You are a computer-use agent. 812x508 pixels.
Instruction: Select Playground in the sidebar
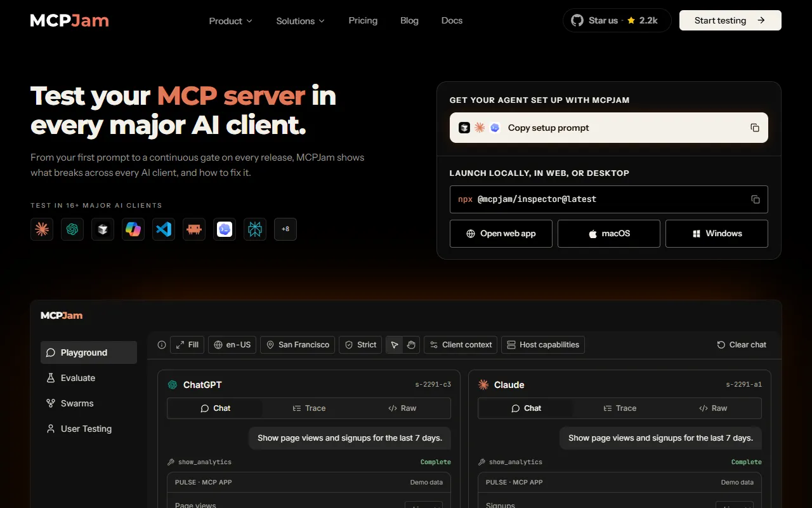click(89, 352)
